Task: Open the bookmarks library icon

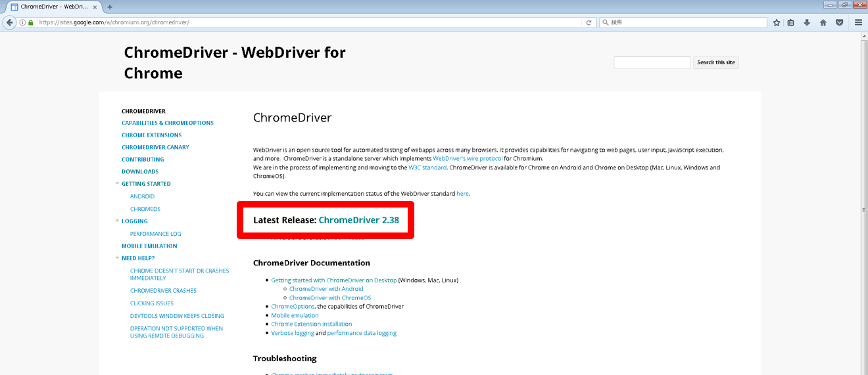Action: point(791,22)
